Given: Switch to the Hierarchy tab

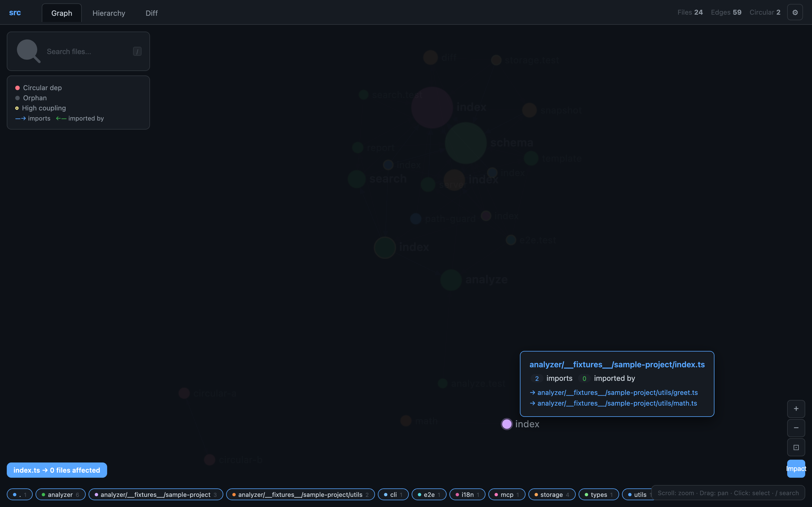Looking at the screenshot, I should point(109,13).
